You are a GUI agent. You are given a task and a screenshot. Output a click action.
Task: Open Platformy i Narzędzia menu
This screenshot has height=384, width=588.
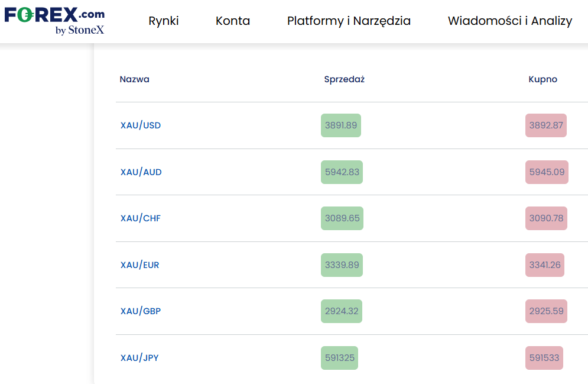349,21
